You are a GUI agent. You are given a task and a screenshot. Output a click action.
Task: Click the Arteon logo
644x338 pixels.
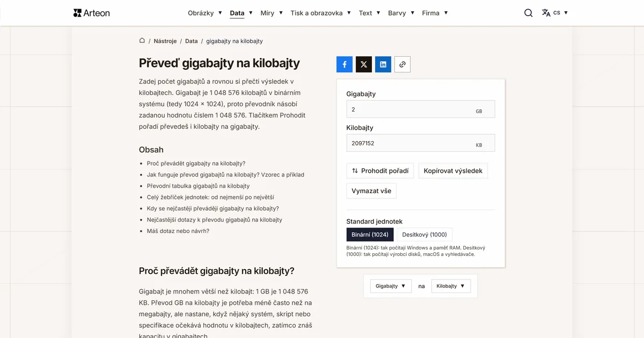click(x=91, y=13)
